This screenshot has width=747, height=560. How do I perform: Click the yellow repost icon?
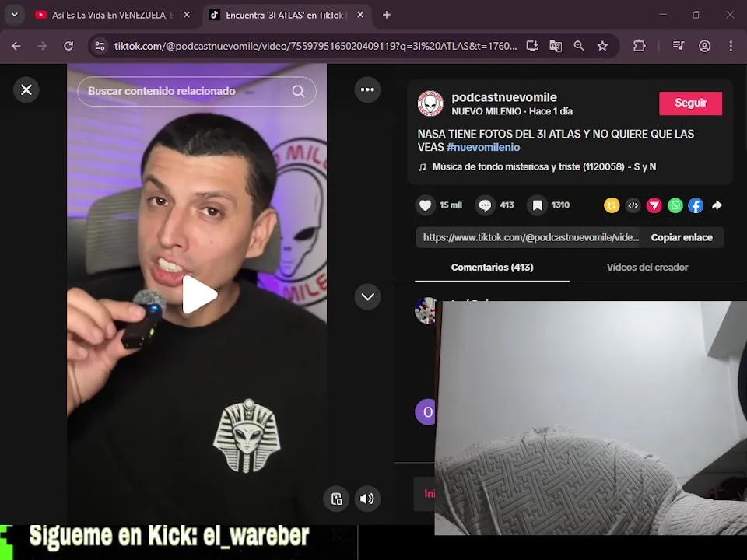pyautogui.click(x=612, y=205)
